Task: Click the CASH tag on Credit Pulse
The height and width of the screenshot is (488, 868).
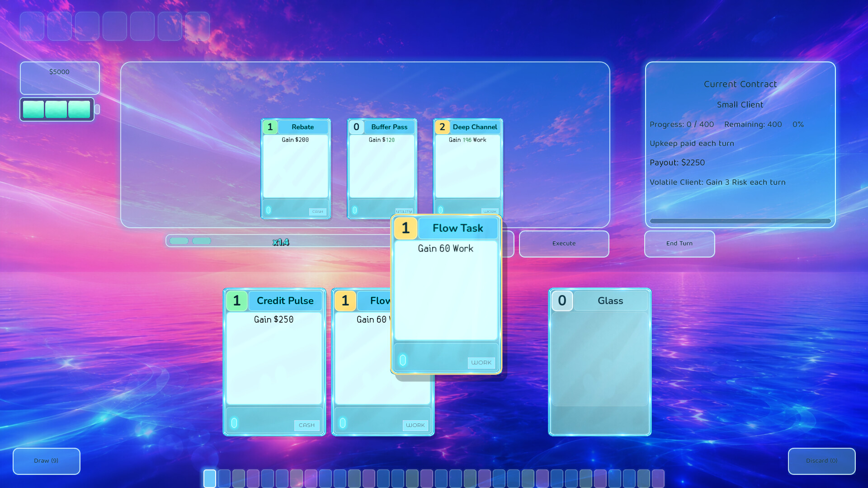Action: [307, 425]
